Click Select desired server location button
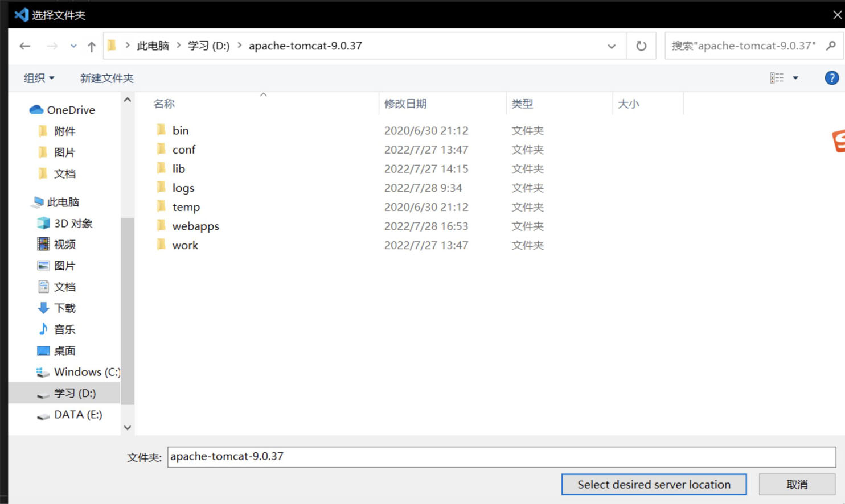The image size is (845, 504). 654,485
